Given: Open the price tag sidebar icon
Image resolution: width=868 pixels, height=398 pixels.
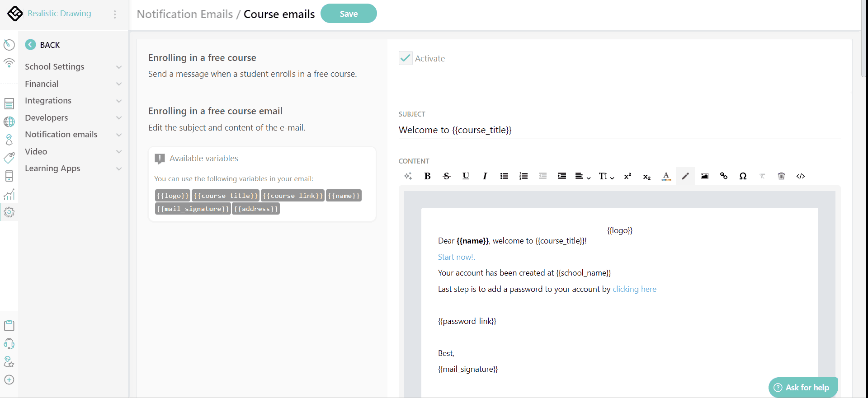Looking at the screenshot, I should 9,158.
